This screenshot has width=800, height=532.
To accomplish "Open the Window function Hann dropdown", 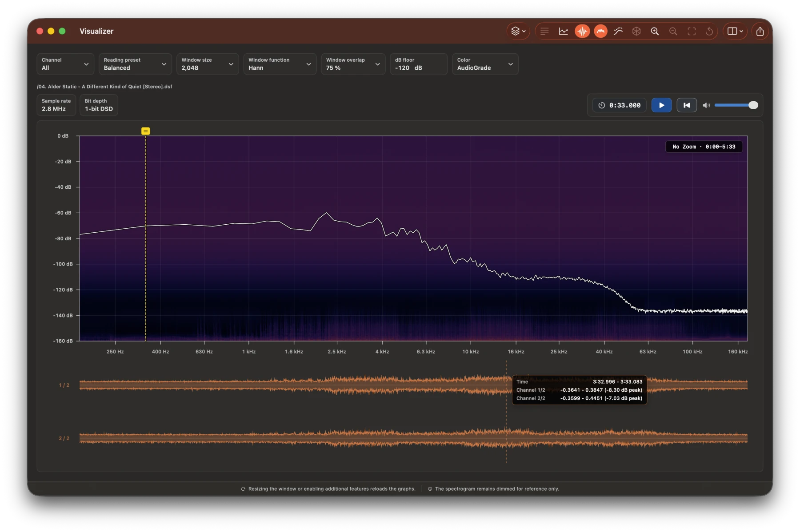I will click(x=280, y=64).
